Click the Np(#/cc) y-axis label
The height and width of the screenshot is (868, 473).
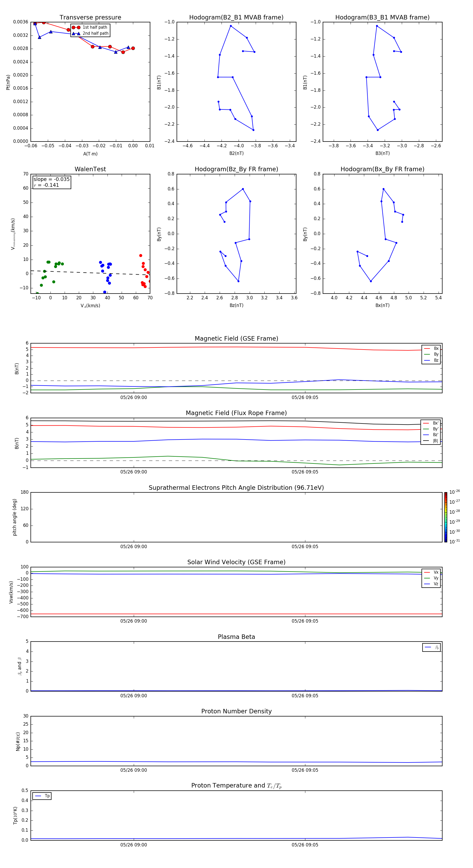click(x=18, y=741)
